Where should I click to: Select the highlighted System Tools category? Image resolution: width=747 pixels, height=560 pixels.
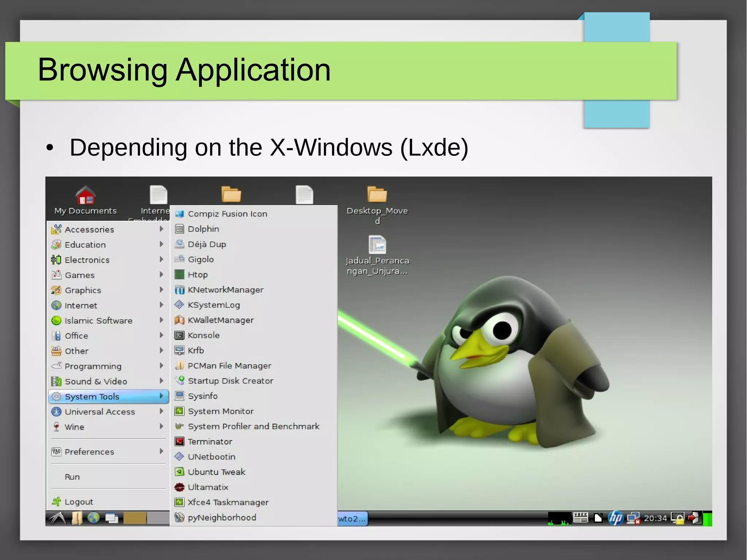[108, 397]
